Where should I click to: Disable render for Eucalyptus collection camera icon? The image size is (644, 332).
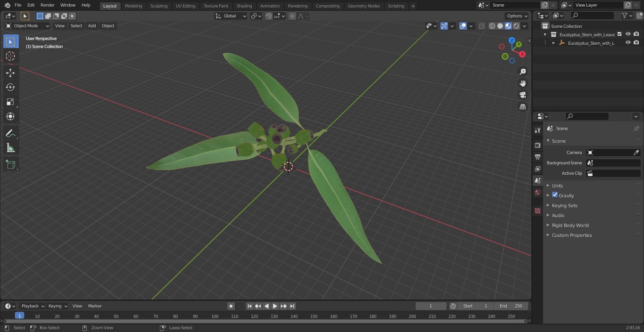pyautogui.click(x=636, y=34)
